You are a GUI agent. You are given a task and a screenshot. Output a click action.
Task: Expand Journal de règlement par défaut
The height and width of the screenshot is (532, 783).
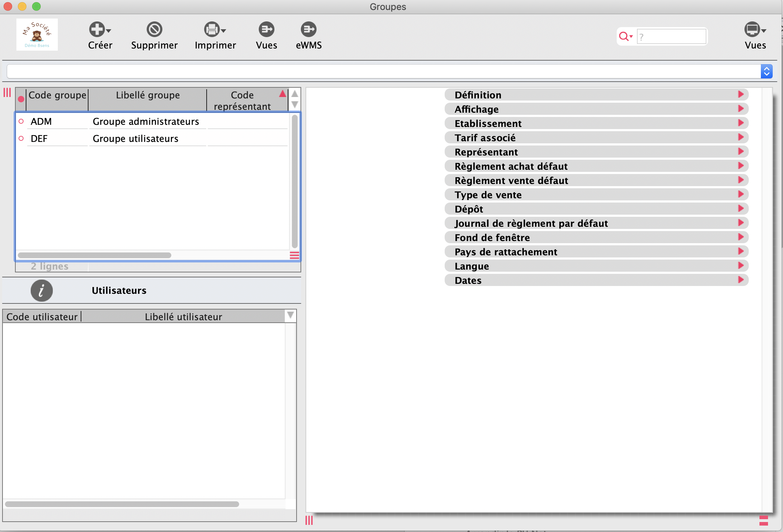[x=596, y=223]
